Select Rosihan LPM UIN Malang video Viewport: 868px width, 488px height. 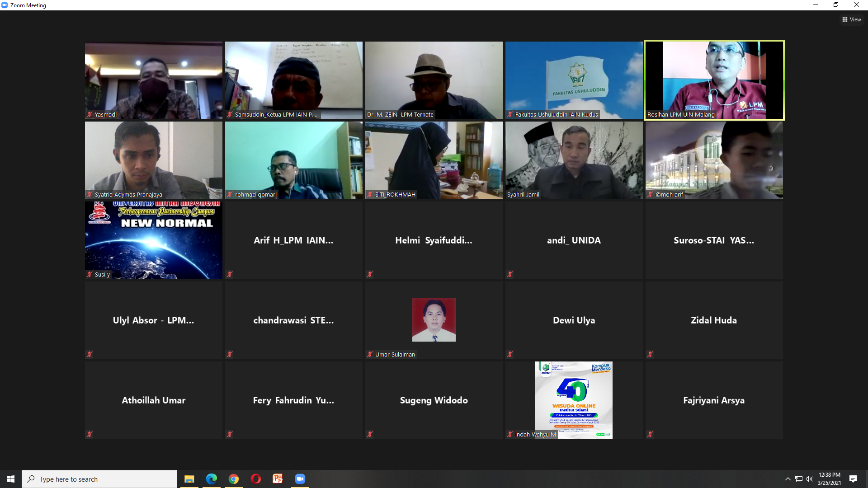(714, 80)
